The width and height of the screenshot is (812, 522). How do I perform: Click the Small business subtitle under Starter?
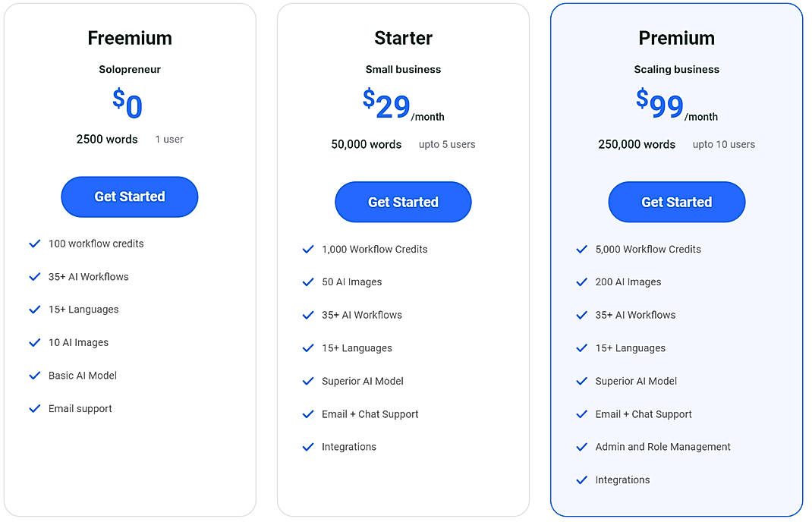click(403, 69)
